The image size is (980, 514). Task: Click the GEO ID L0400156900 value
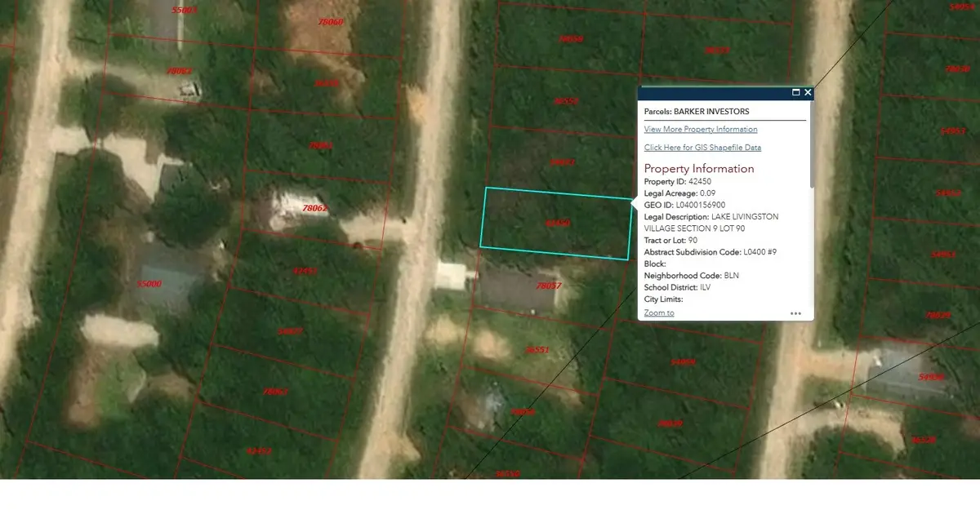tap(701, 205)
